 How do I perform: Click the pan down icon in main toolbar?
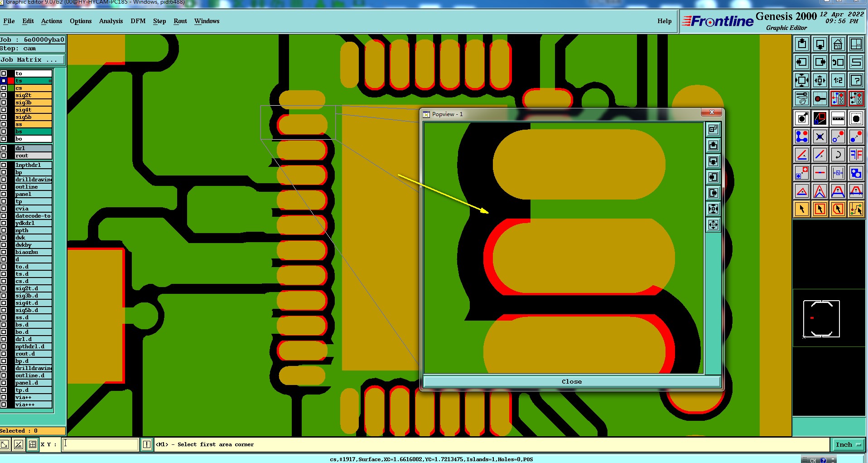click(820, 44)
